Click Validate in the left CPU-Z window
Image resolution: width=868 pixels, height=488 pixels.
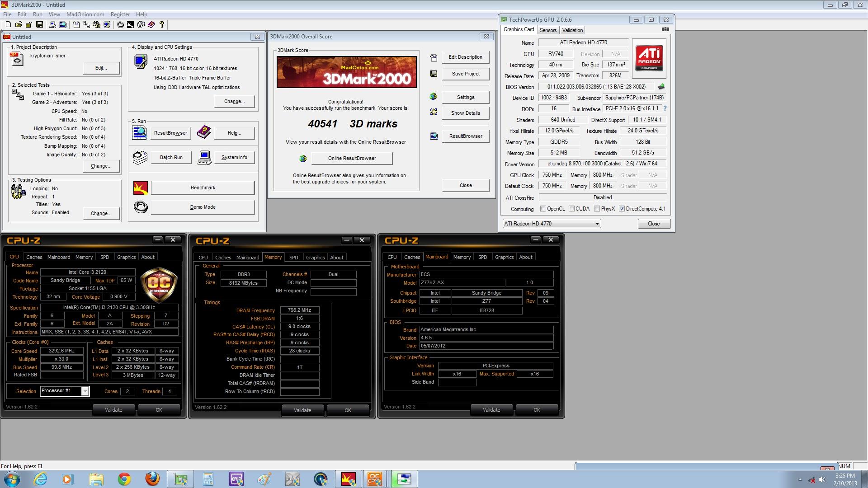[113, 410]
